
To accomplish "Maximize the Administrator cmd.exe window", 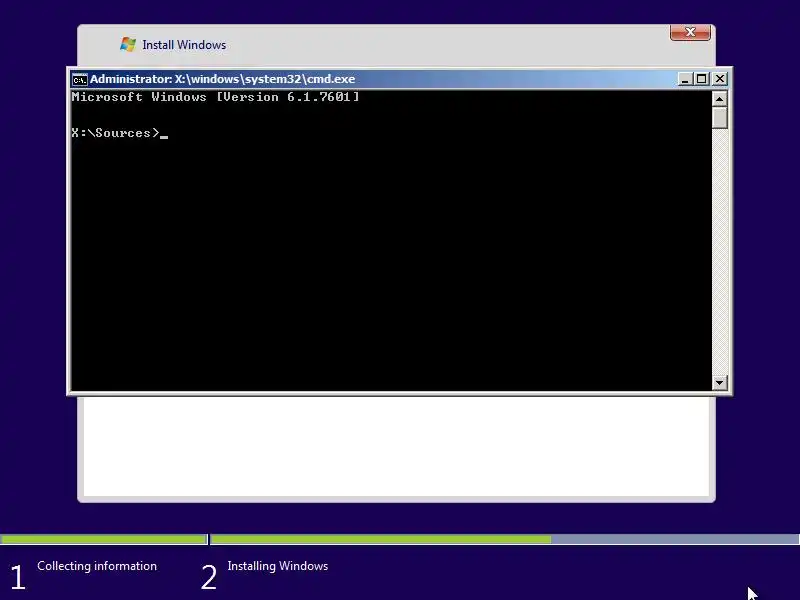I will 702,79.
